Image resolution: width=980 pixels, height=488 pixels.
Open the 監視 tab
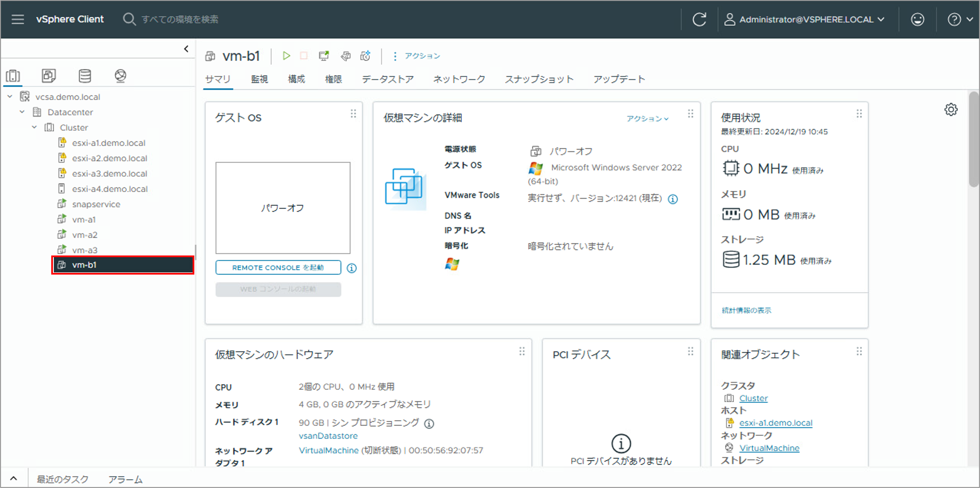[259, 79]
